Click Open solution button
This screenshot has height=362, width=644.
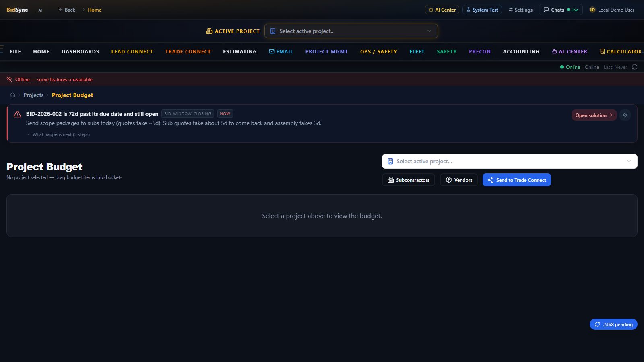click(x=594, y=115)
